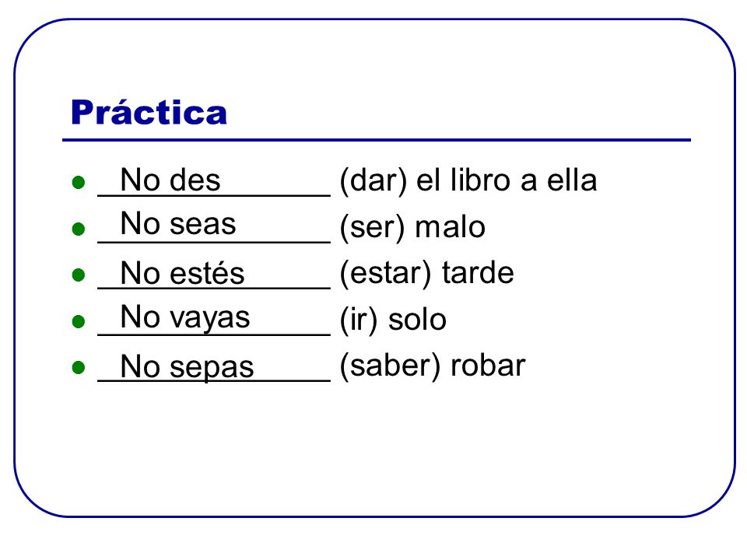Click the word robar
This screenshot has height=560, width=747.
[x=488, y=366]
